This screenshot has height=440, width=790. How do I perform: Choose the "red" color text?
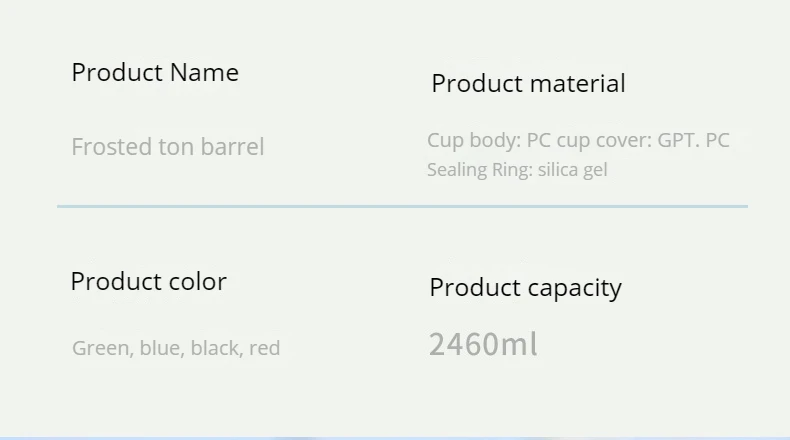coord(264,349)
